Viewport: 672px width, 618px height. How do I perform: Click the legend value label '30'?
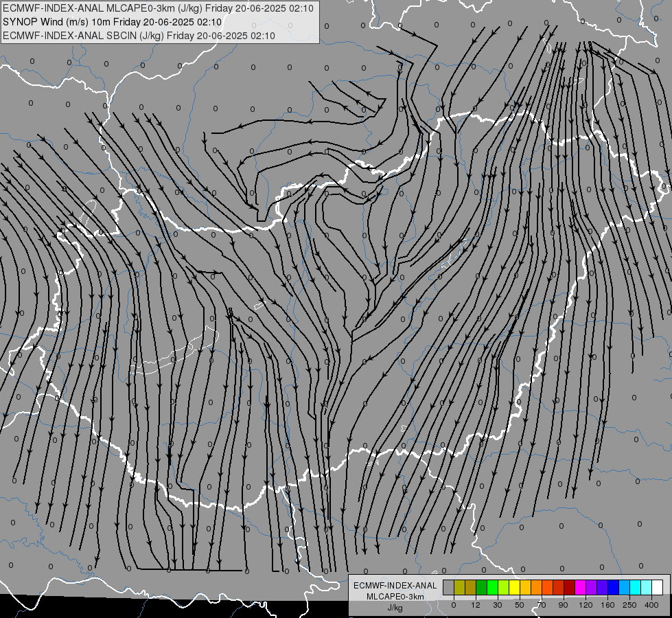coord(498,605)
